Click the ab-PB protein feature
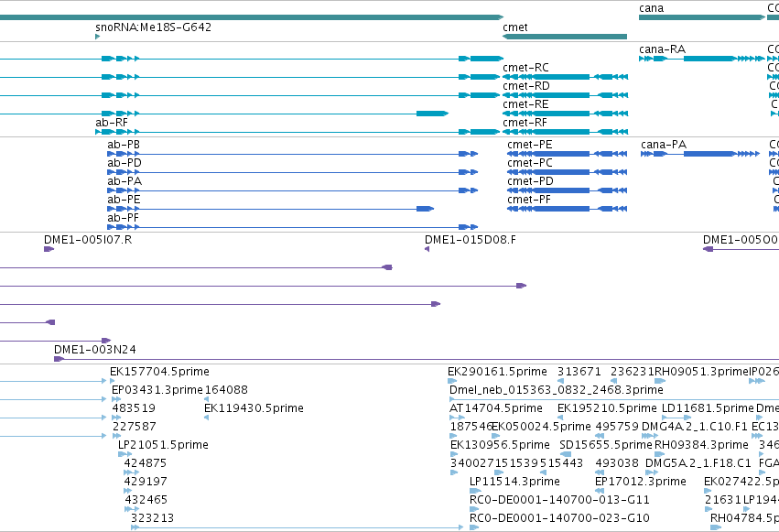 click(x=293, y=154)
